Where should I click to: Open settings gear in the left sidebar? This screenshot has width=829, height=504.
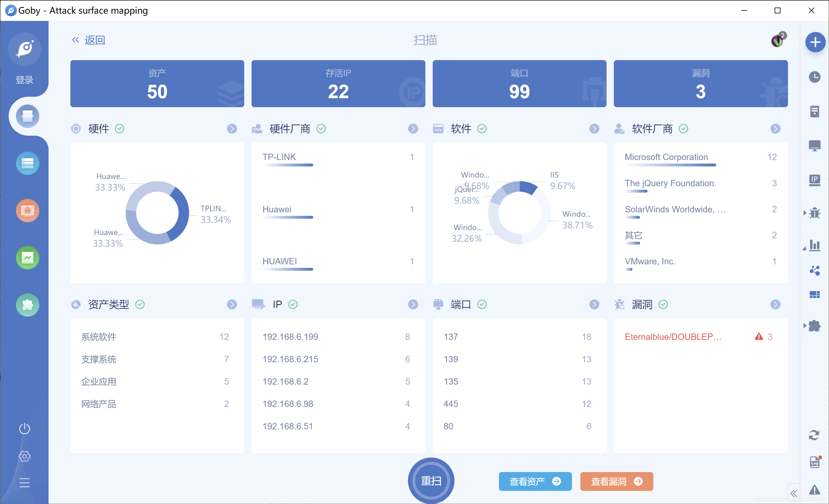click(24, 456)
